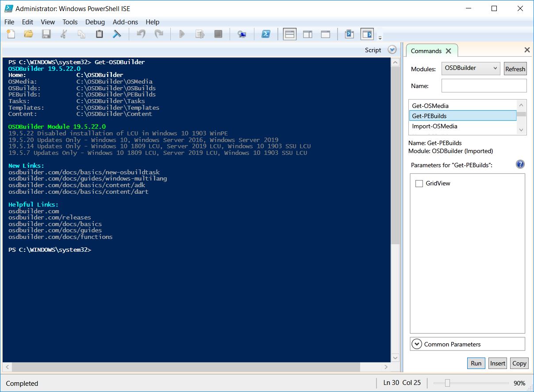Viewport: 534px width, 392px height.
Task: Click the Run button
Action: coord(476,363)
